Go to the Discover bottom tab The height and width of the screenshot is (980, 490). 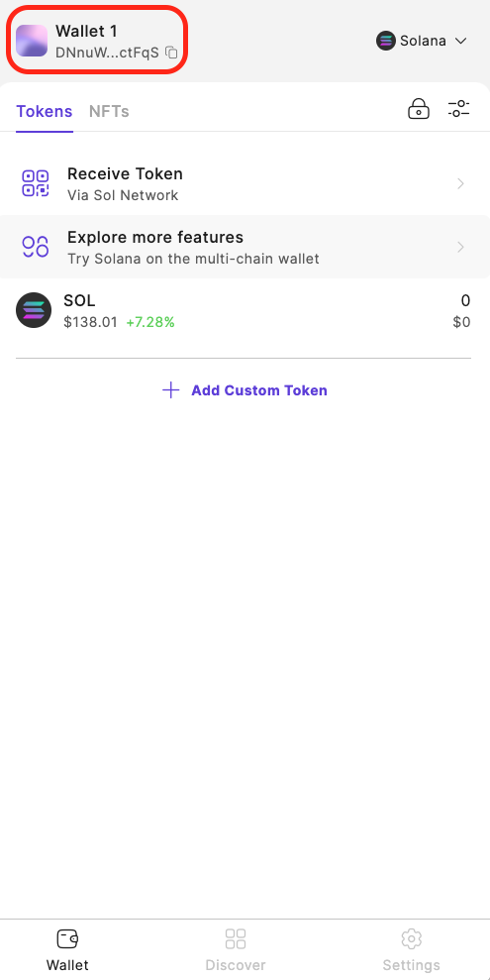236,950
